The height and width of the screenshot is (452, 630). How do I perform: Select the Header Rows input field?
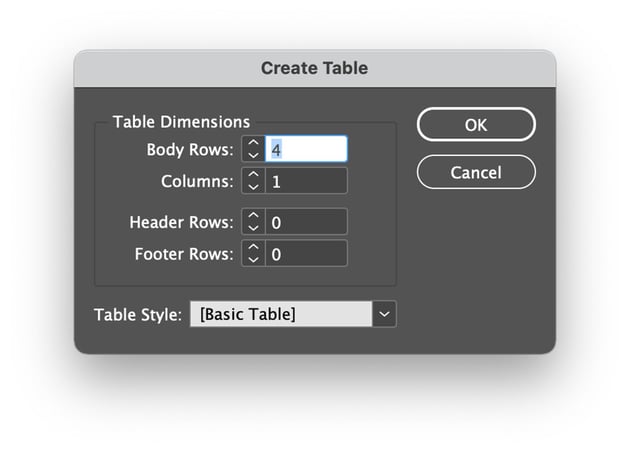pos(306,222)
